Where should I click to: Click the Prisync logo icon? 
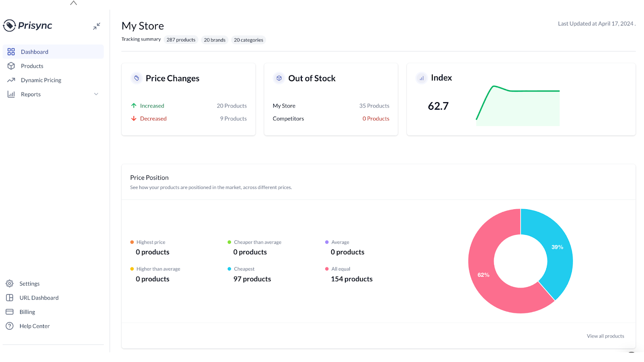10,26
